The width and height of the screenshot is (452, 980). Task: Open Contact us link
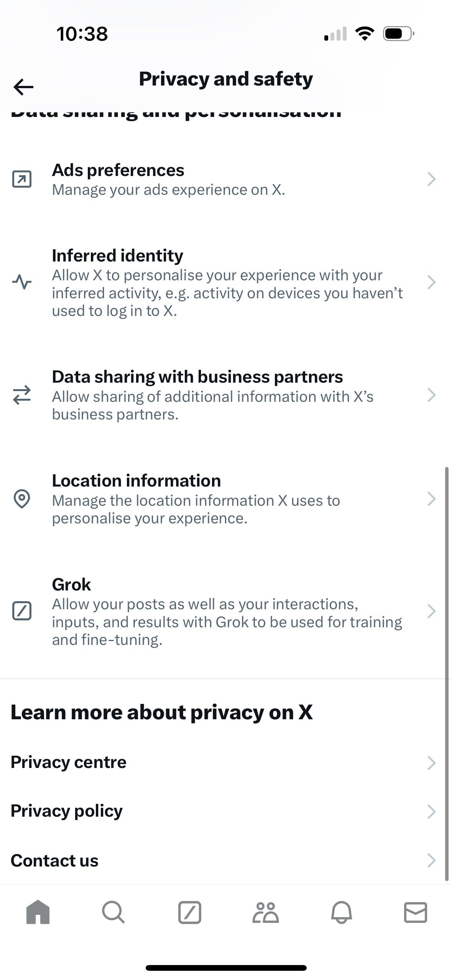(55, 860)
